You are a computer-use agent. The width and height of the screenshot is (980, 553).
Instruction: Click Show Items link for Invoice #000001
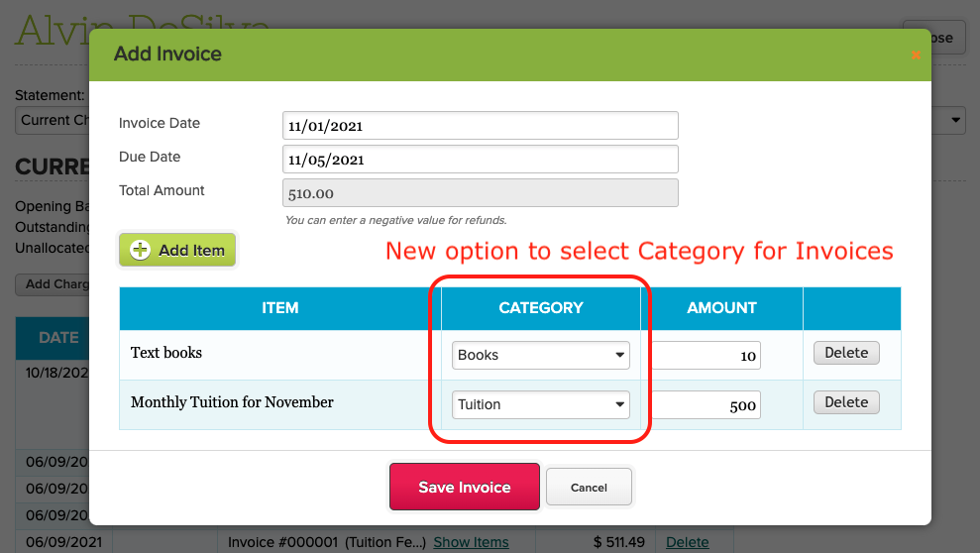click(x=471, y=542)
